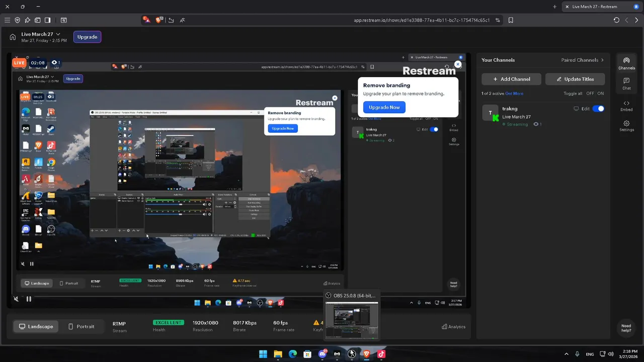Click the blue R profile avatar in tab bar
Image resolution: width=644 pixels, height=362 pixels.
pyautogui.click(x=636, y=7)
